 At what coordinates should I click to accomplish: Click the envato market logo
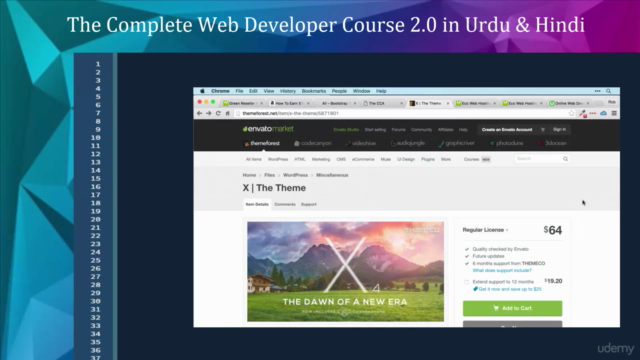(268, 129)
